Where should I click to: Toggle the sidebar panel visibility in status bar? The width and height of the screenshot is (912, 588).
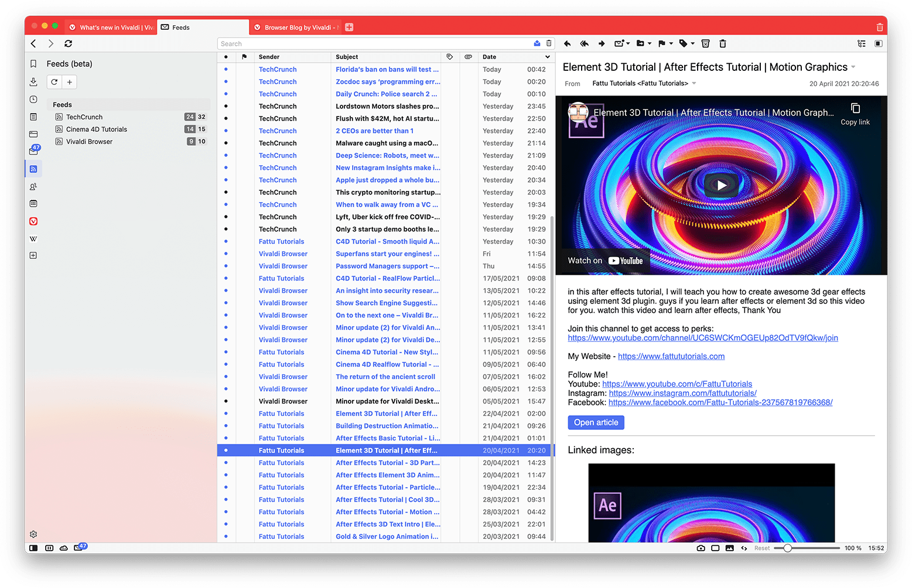click(x=33, y=547)
